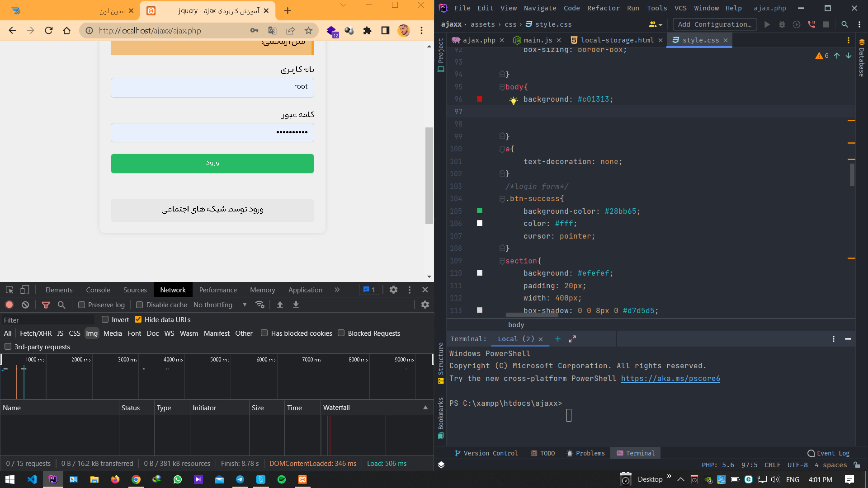Click the username input field containing root
Viewport: 868px width, 488px height.
click(212, 88)
